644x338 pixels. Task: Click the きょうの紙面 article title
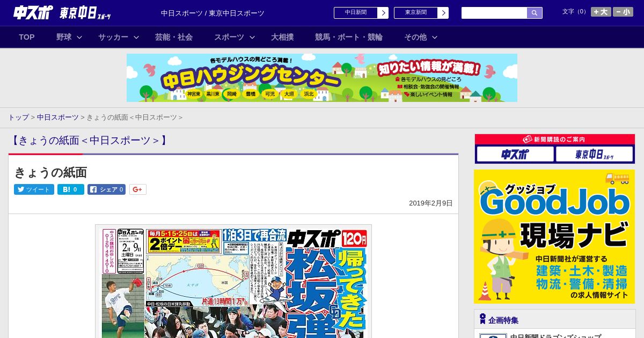coord(50,172)
